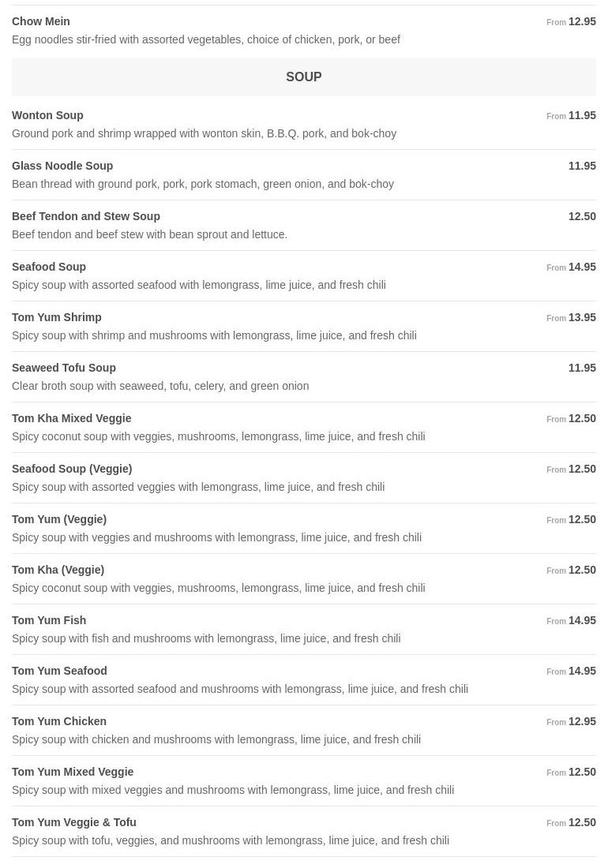Select Wonton Soup from the list
This screenshot has height=868, width=608.
[x=47, y=115]
